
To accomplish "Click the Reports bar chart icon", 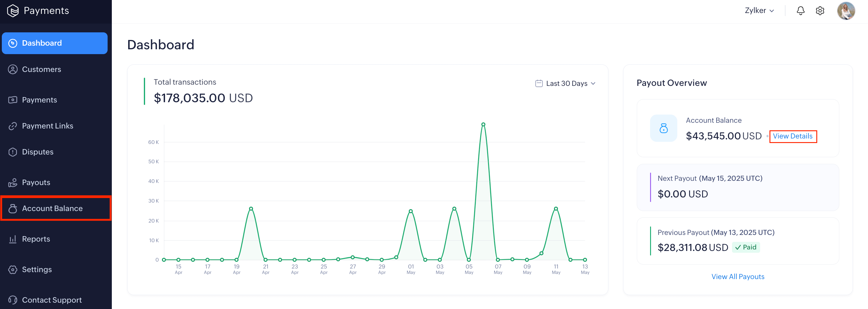I will (13, 239).
